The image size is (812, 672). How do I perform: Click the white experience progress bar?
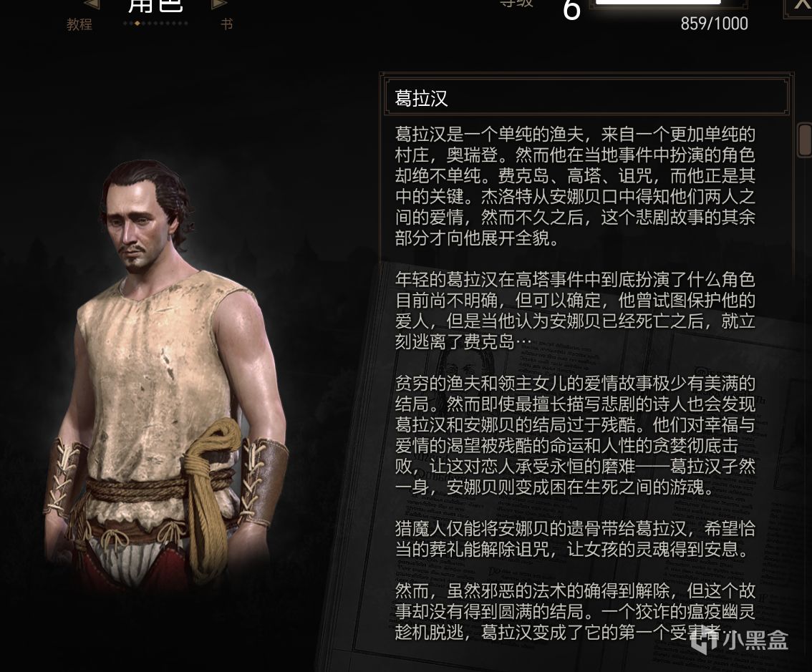(658, 2)
